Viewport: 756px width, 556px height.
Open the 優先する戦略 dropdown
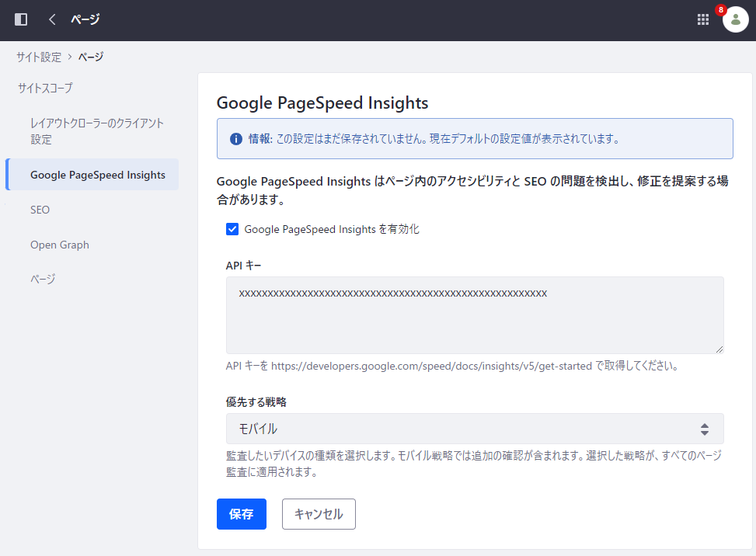point(474,429)
